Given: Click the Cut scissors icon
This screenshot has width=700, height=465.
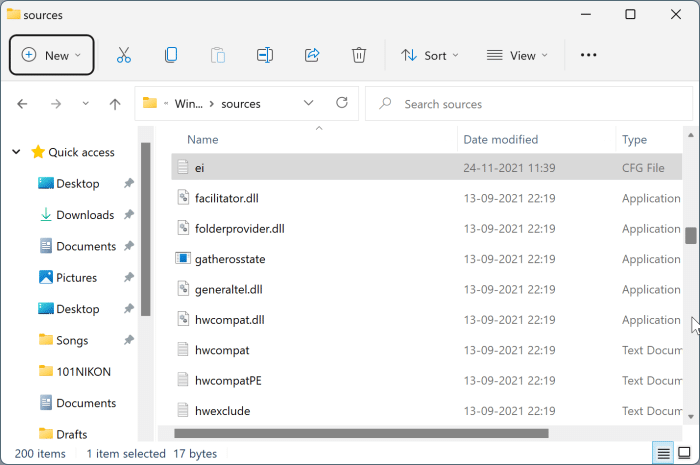Looking at the screenshot, I should [x=124, y=55].
